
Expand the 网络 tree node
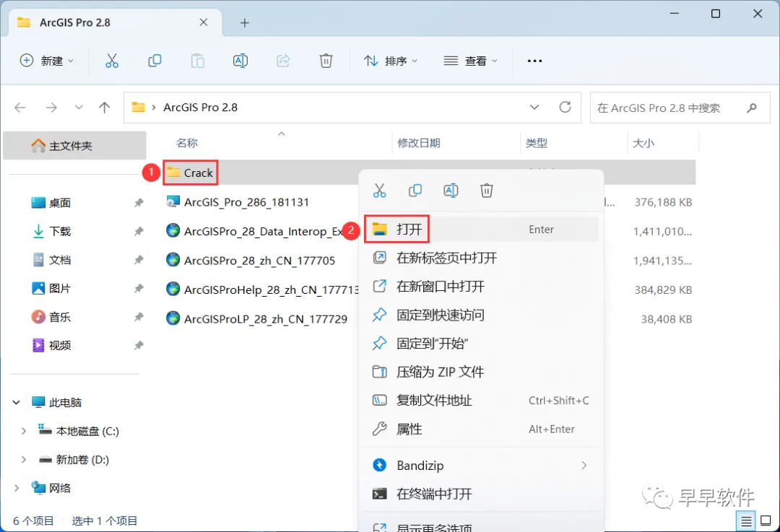pyautogui.click(x=16, y=488)
